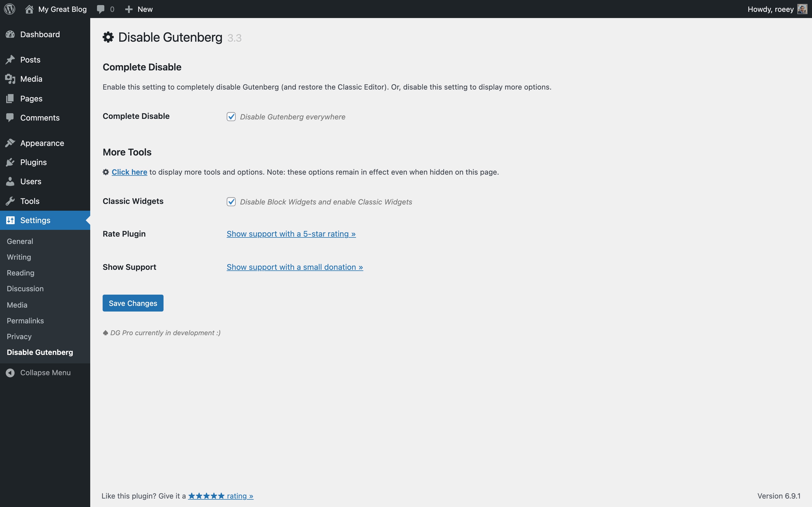
Task: Open My Great Blog home icon
Action: (x=29, y=9)
